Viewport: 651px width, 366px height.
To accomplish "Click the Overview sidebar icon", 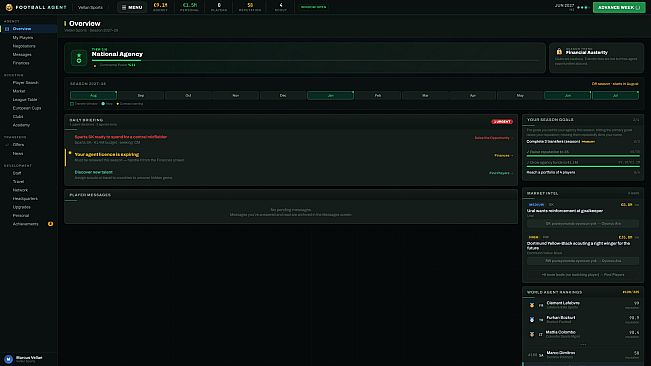I will click(7, 29).
